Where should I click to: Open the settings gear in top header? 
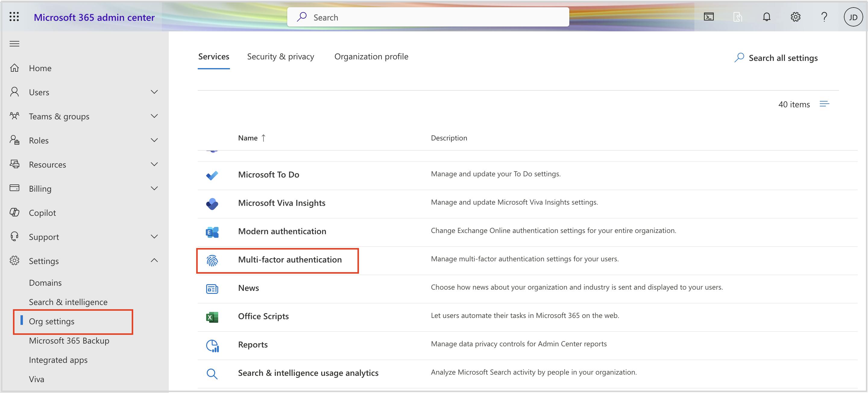796,17
